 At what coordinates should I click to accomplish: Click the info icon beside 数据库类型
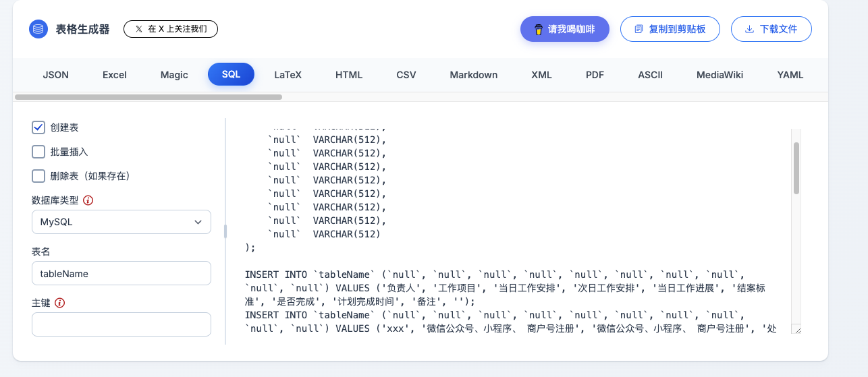coord(88,200)
